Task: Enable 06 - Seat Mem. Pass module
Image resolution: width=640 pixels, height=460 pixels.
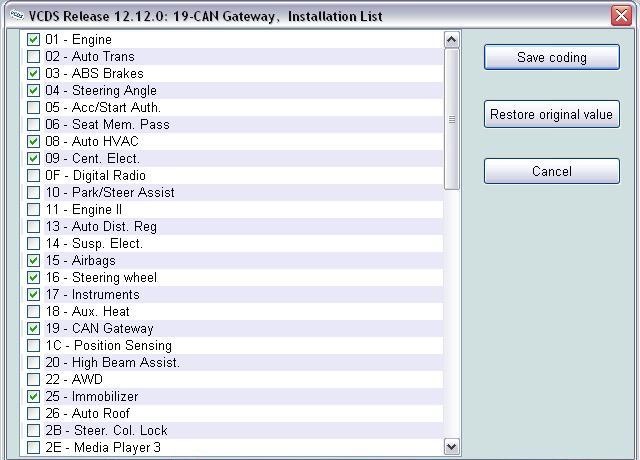Action: pyautogui.click(x=33, y=124)
